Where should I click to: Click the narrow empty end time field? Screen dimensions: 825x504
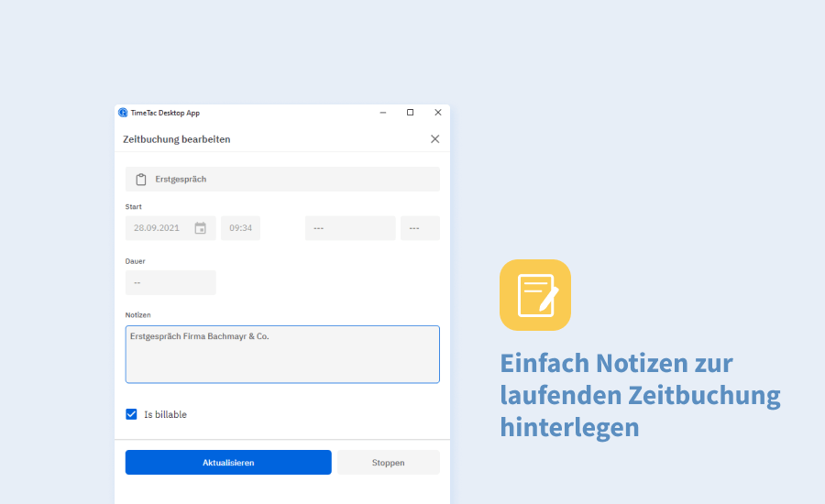[x=420, y=228]
